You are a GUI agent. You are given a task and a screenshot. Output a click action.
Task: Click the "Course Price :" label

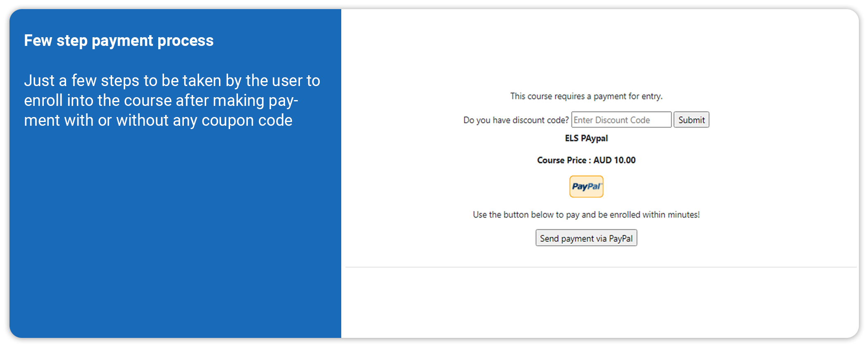click(x=564, y=160)
